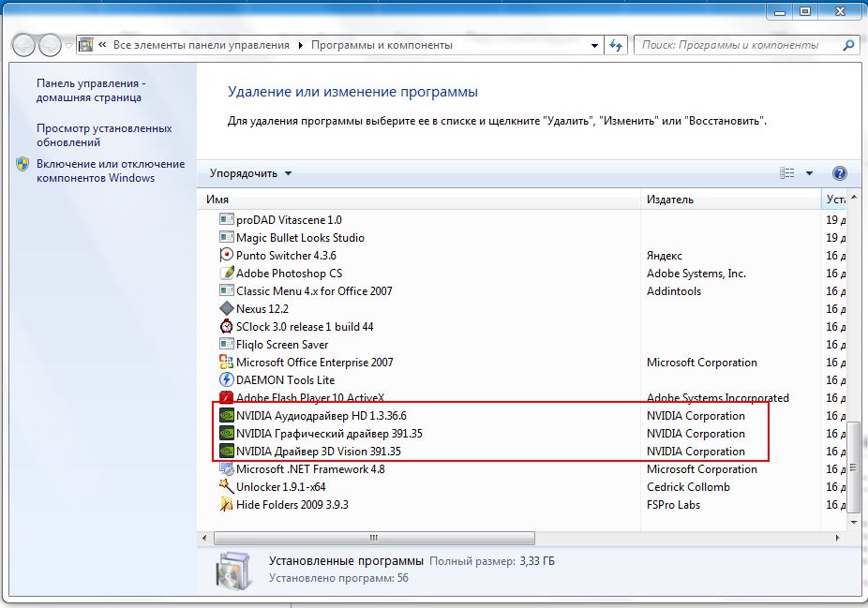
Task: Click the Hide Folders 2009 icon
Action: pos(227,505)
